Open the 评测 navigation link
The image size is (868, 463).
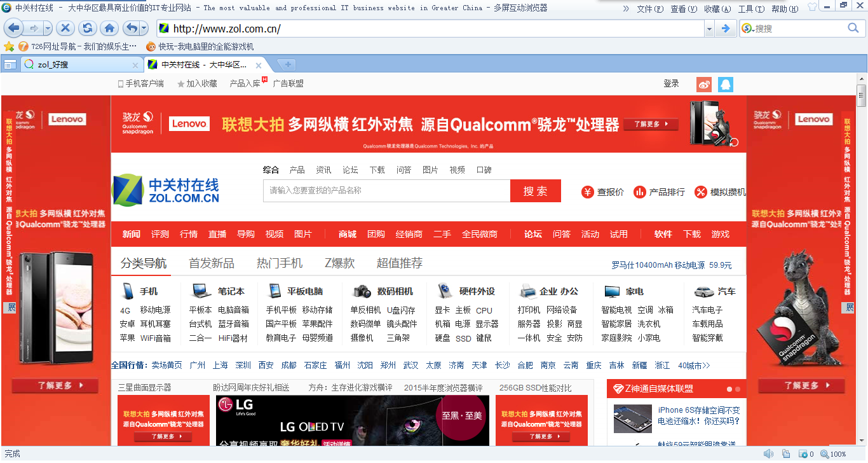160,234
